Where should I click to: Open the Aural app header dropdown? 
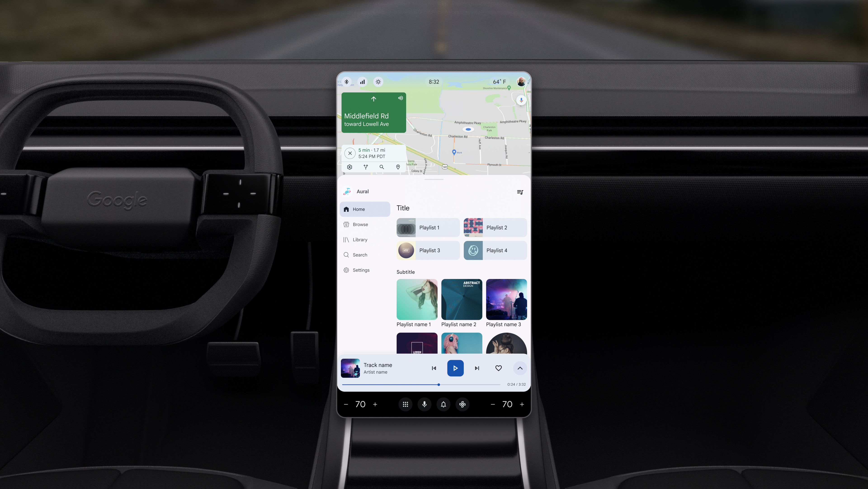363,191
